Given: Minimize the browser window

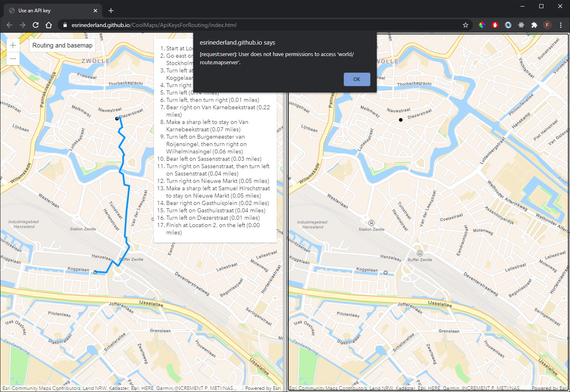Looking at the screenshot, I should click(x=522, y=6).
